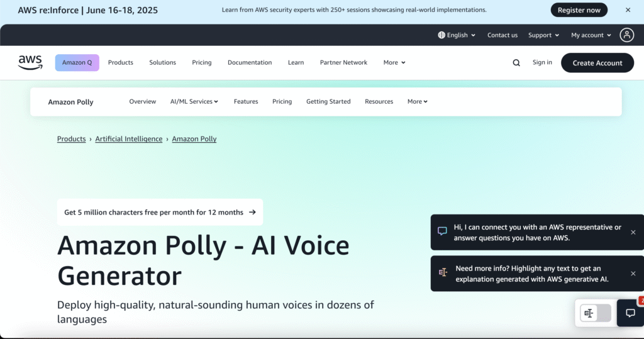Open the Amazon Q menu item
This screenshot has height=339, width=644.
point(77,62)
